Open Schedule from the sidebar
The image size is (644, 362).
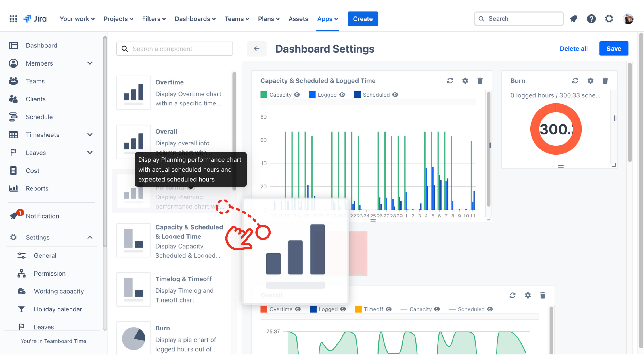point(39,117)
